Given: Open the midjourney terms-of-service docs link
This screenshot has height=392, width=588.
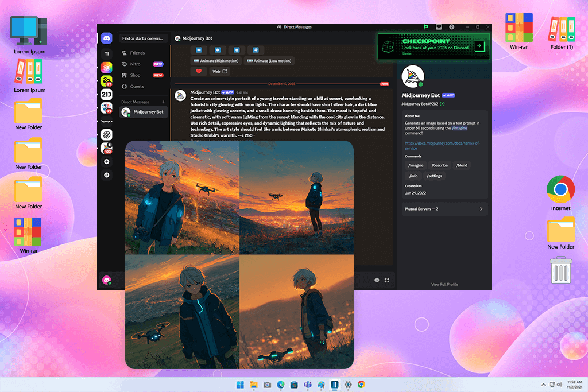Looking at the screenshot, I should coord(442,146).
